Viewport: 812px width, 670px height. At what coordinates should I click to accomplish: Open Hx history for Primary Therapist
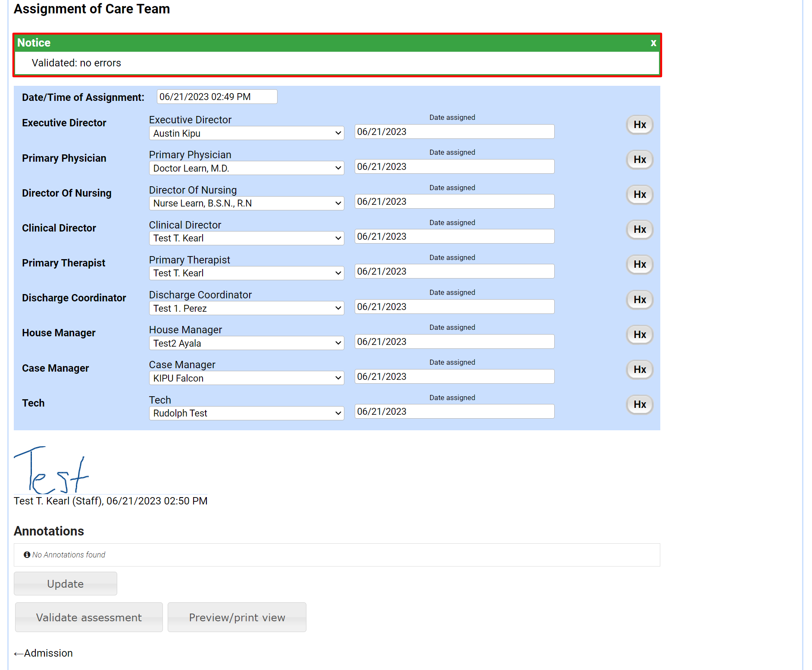pyautogui.click(x=639, y=265)
